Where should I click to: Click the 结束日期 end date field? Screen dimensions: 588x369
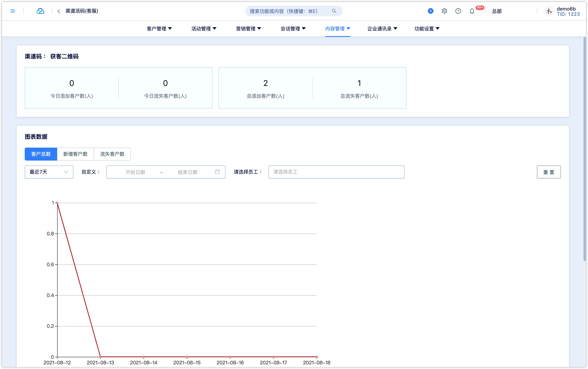coord(187,172)
